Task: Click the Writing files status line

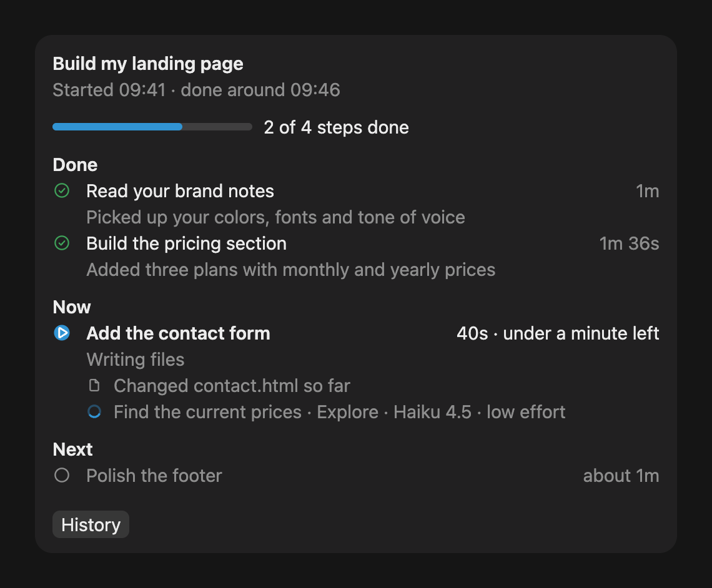Action: (x=136, y=360)
